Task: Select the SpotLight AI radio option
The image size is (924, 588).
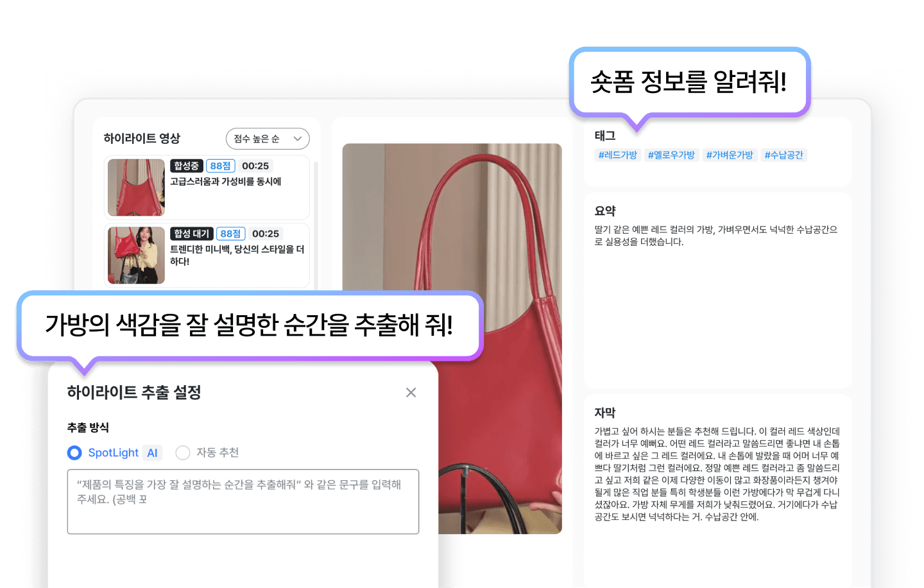Action: click(x=74, y=453)
